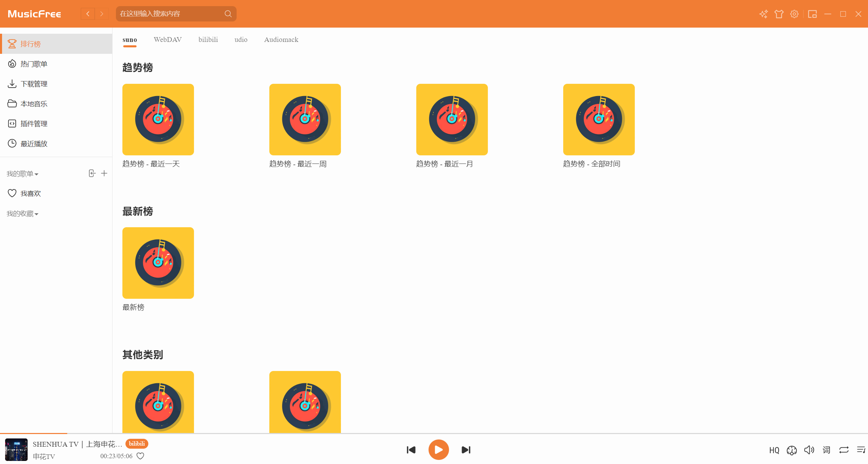Click the import playlist icon beside 我的歌单
Screen dimensions: 868x464
(92, 173)
